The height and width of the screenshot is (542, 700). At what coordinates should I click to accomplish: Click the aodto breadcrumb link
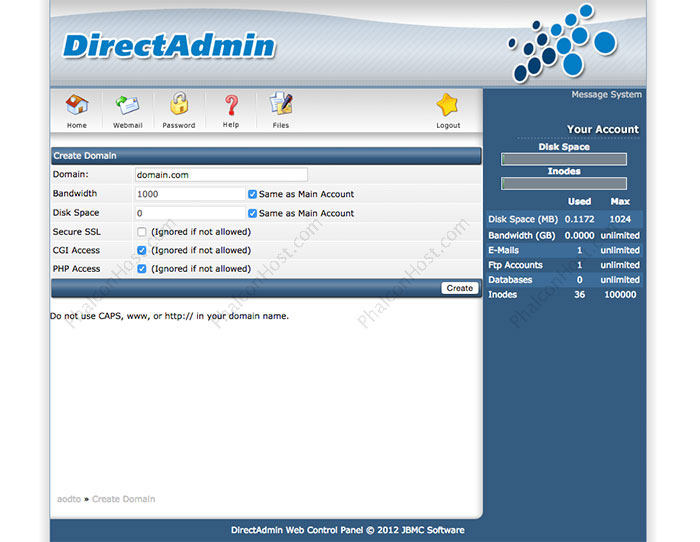point(69,499)
